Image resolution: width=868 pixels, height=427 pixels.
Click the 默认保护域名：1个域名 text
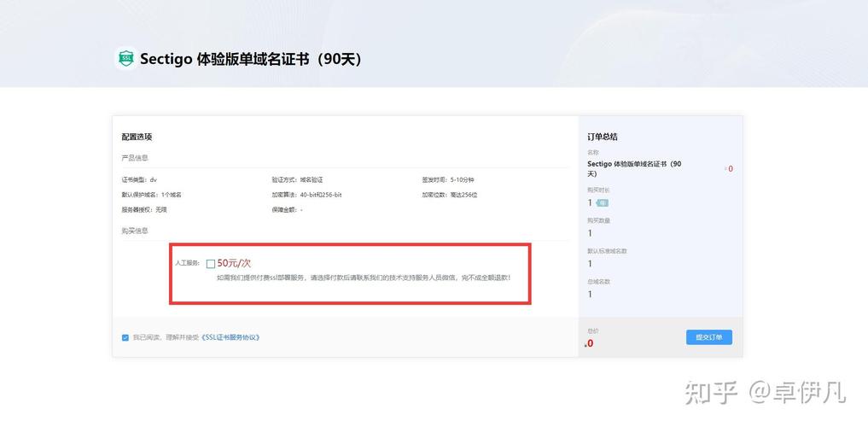(x=152, y=195)
